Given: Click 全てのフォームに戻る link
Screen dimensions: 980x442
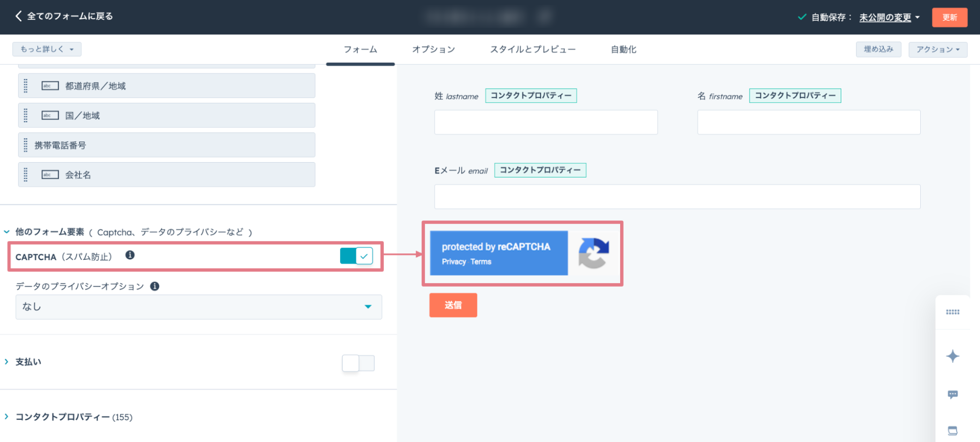Looking at the screenshot, I should click(x=70, y=16).
